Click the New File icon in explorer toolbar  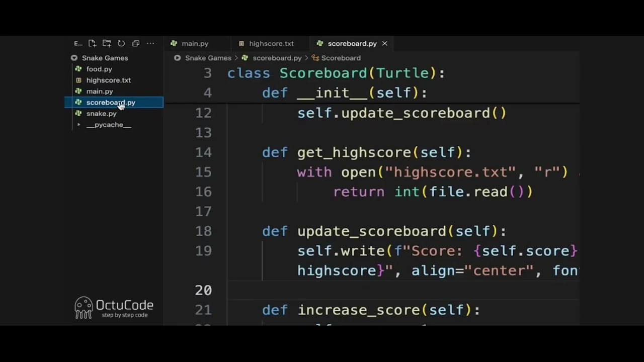[x=92, y=44]
